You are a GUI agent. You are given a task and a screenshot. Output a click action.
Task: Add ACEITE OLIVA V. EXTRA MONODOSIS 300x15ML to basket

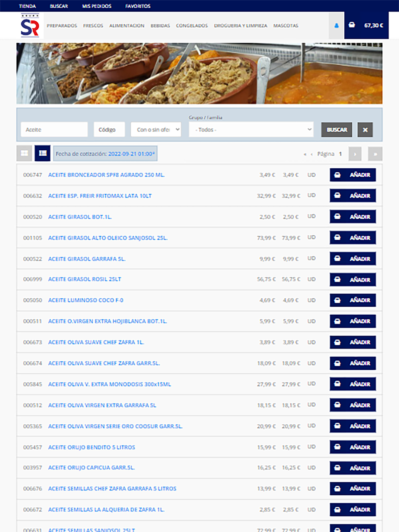(353, 384)
